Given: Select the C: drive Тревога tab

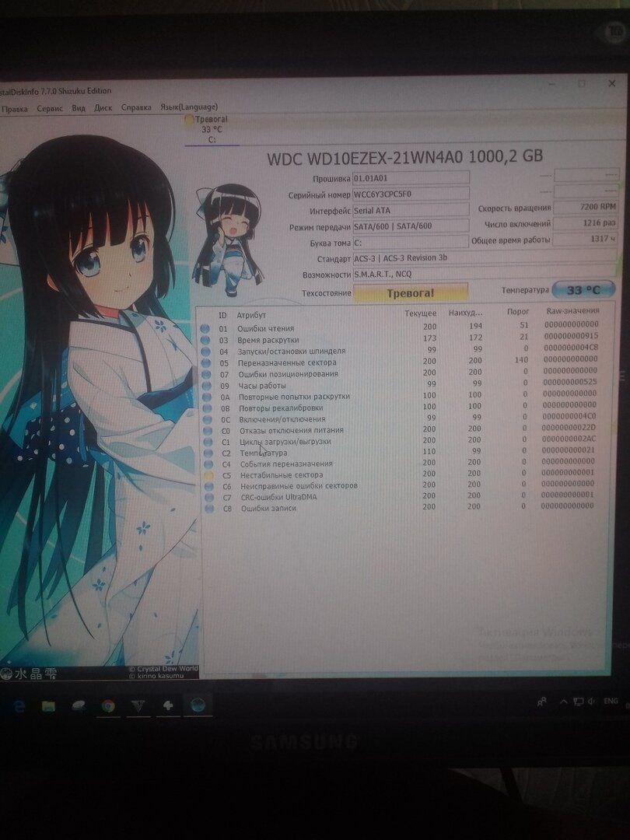Looking at the screenshot, I should click(x=211, y=129).
